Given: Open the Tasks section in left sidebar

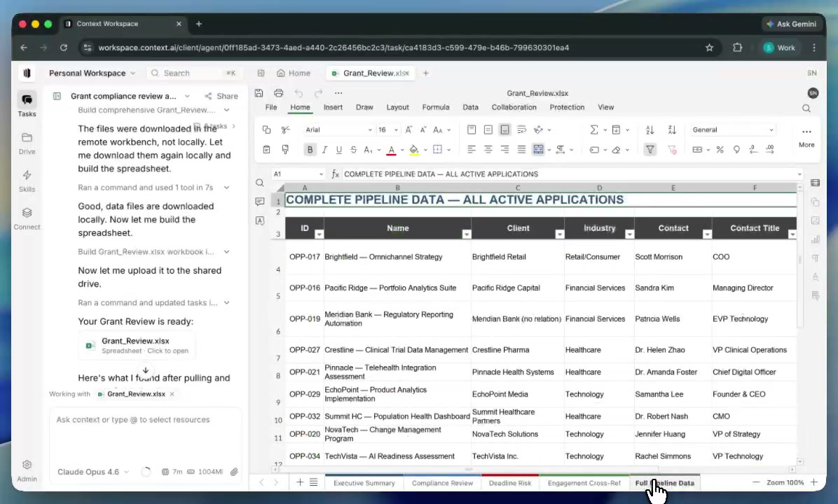Looking at the screenshot, I should click(x=27, y=104).
